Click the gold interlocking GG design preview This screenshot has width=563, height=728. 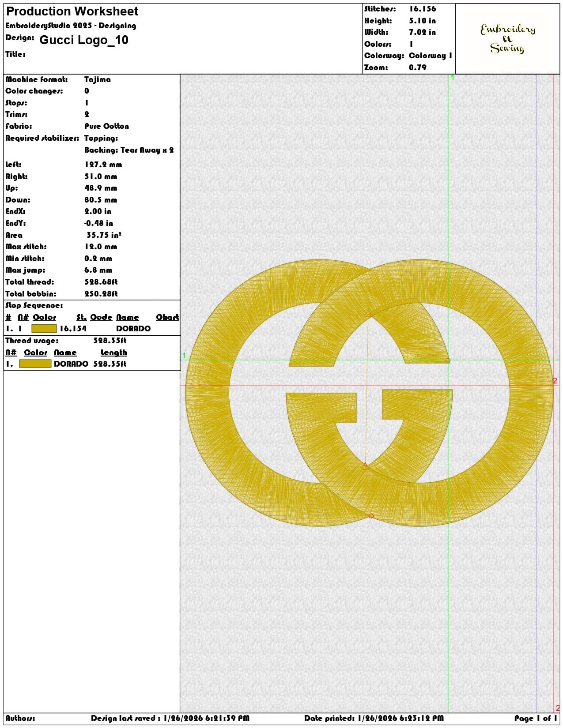tap(369, 393)
